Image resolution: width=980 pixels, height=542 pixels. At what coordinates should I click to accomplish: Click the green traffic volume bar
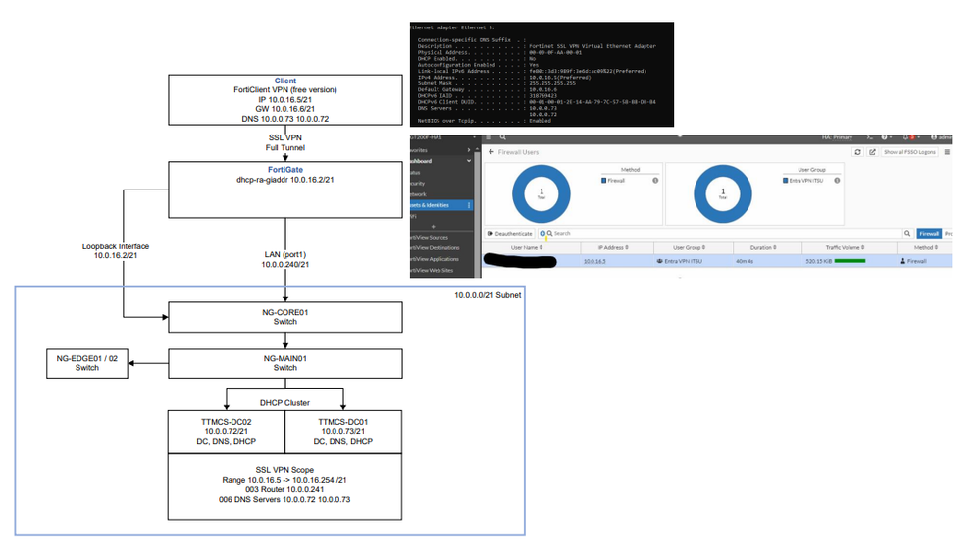click(x=850, y=261)
